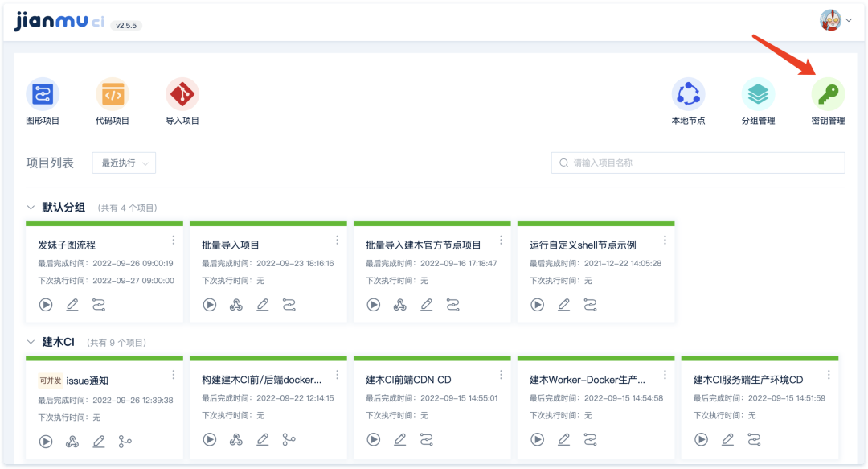The image size is (868, 469).
Task: Click the 可并发 tag on issue通知
Action: point(53,374)
